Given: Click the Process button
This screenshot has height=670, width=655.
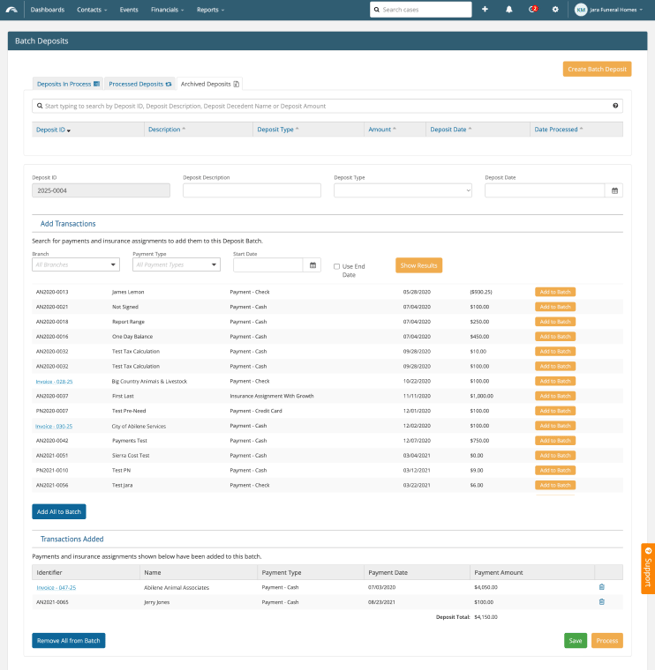Looking at the screenshot, I should (x=607, y=641).
